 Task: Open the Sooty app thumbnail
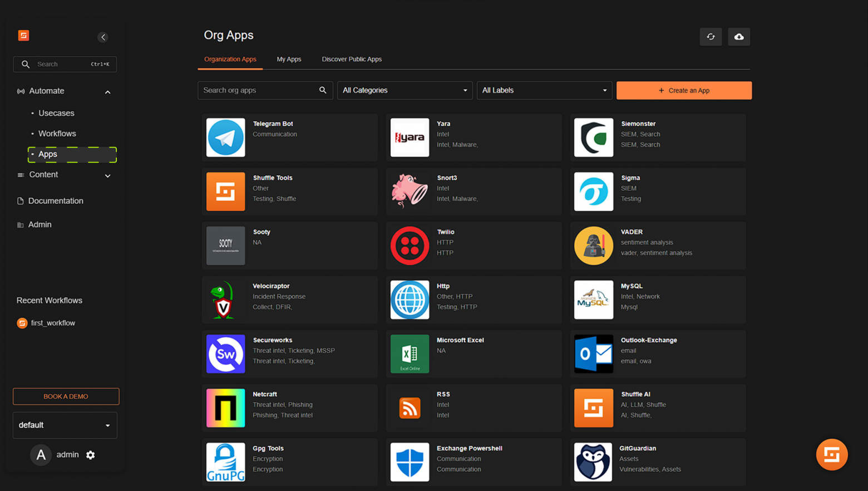click(225, 245)
